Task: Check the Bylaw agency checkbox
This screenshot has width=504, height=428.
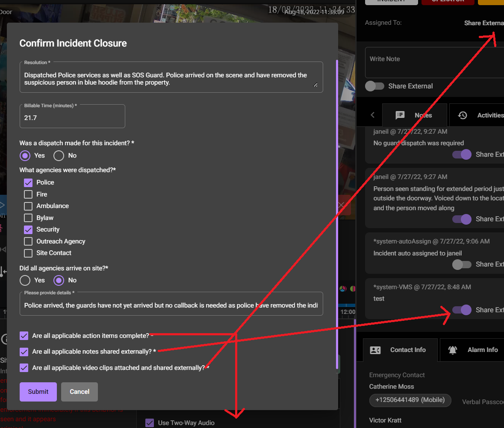Action: pos(28,218)
